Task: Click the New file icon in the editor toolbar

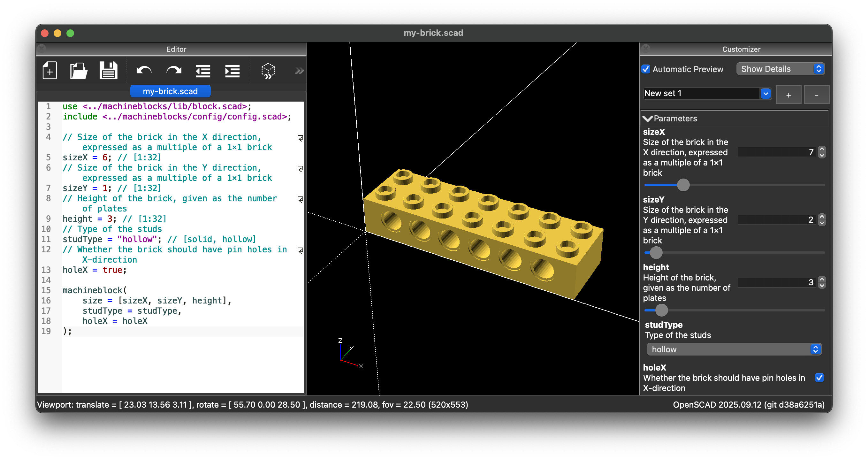Action: (x=49, y=70)
